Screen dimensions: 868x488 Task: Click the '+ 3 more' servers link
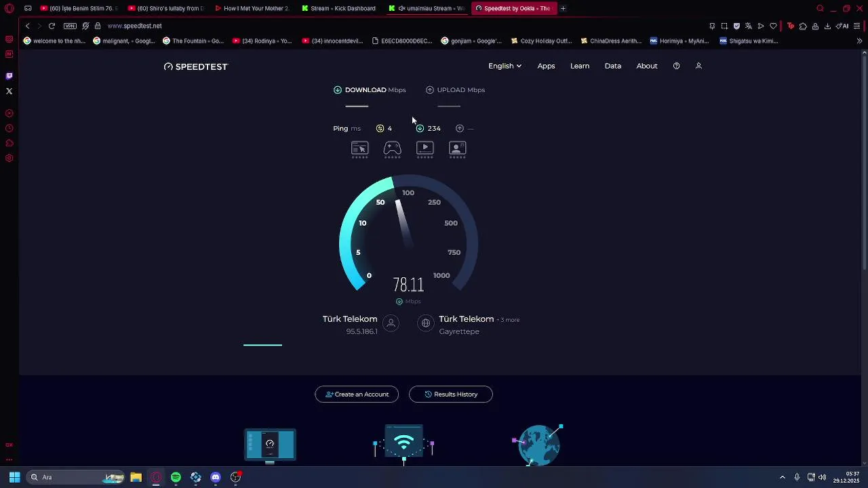click(508, 320)
